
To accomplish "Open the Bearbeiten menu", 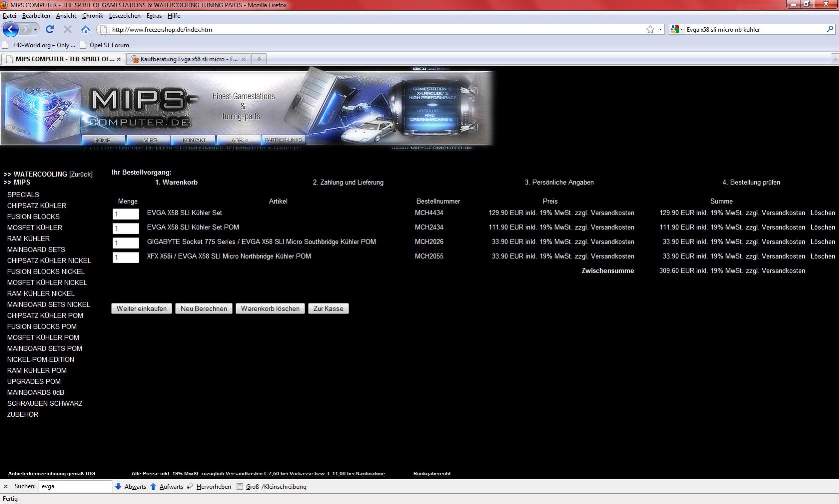I will [36, 16].
